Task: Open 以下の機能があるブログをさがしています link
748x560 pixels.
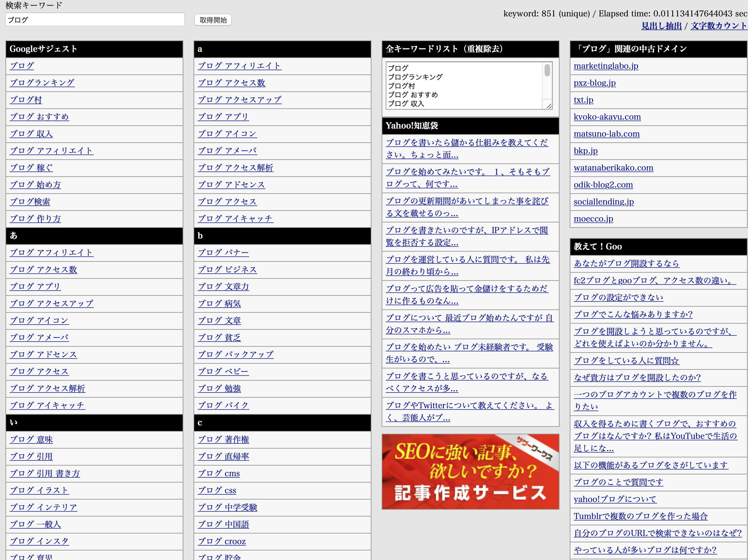Action: pyautogui.click(x=651, y=465)
